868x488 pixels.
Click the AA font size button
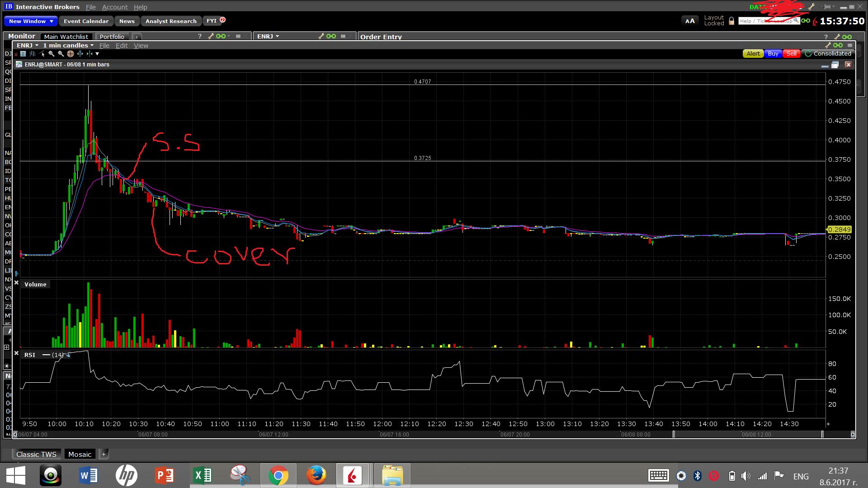(x=689, y=21)
